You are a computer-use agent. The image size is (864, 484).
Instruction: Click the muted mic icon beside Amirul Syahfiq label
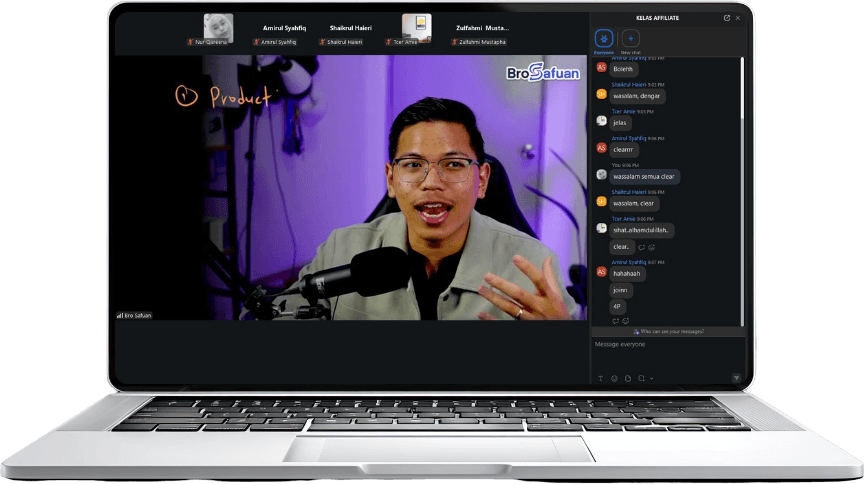pyautogui.click(x=257, y=42)
